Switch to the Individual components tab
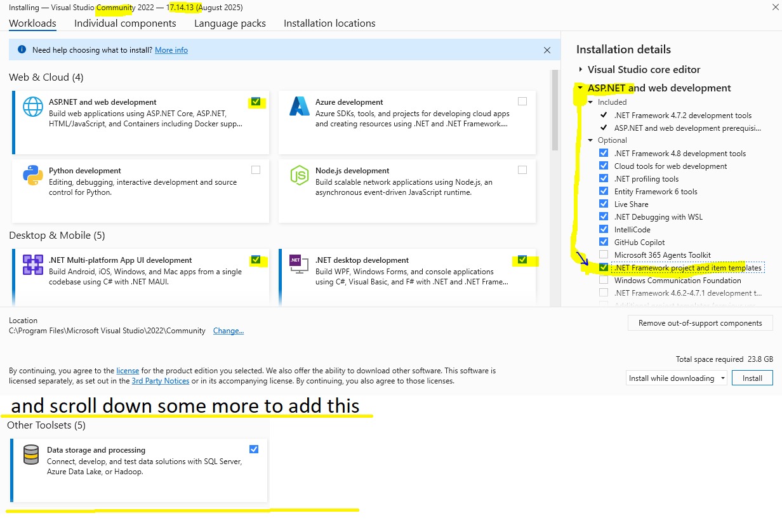 (x=125, y=23)
